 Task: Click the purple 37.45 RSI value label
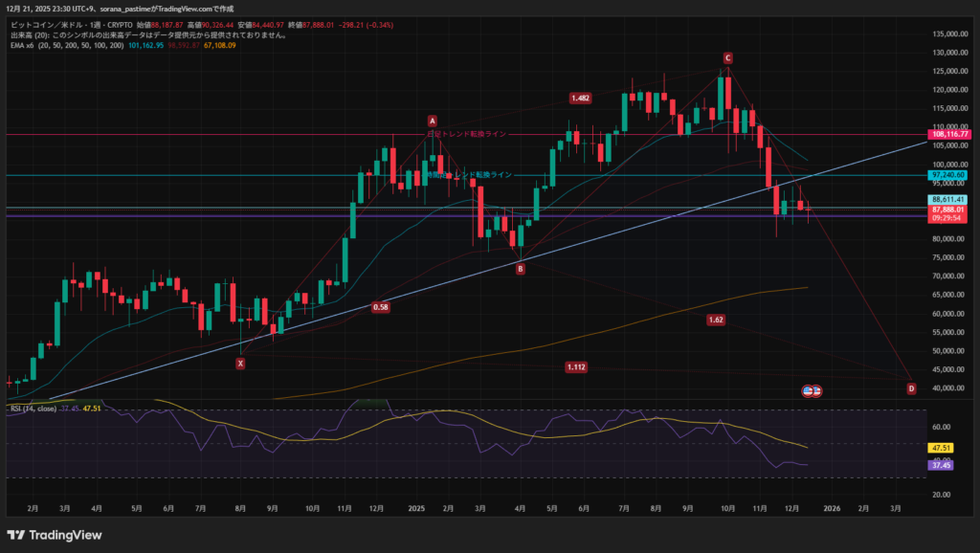(939, 465)
